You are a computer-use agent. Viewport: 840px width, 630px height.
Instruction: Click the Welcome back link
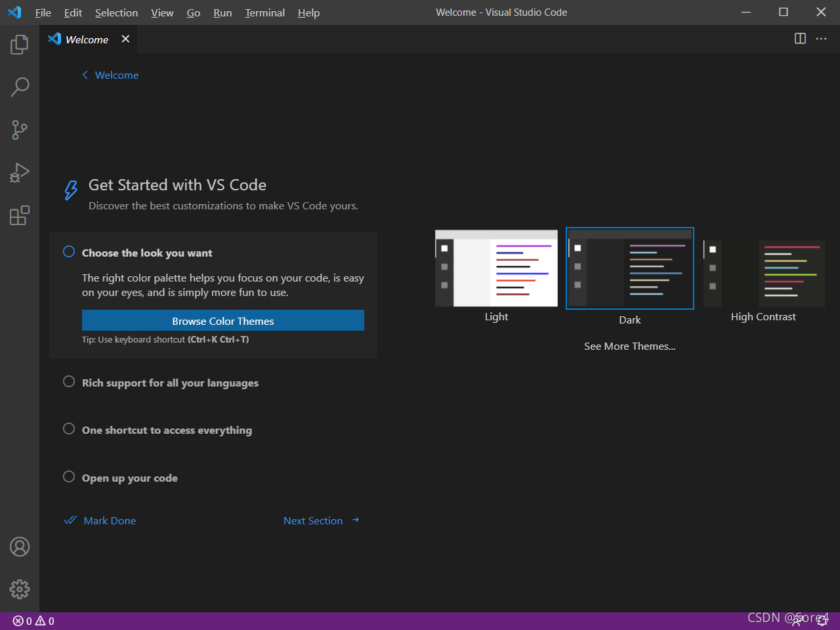tap(117, 75)
